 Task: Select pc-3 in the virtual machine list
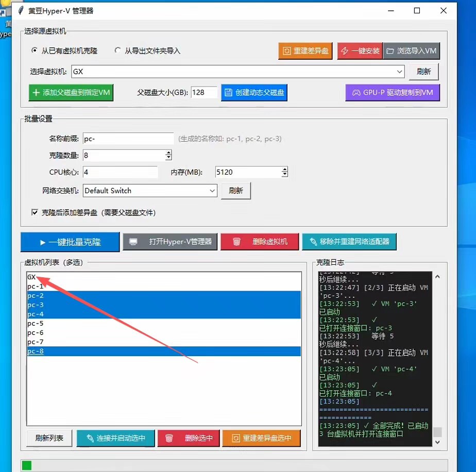pos(164,305)
